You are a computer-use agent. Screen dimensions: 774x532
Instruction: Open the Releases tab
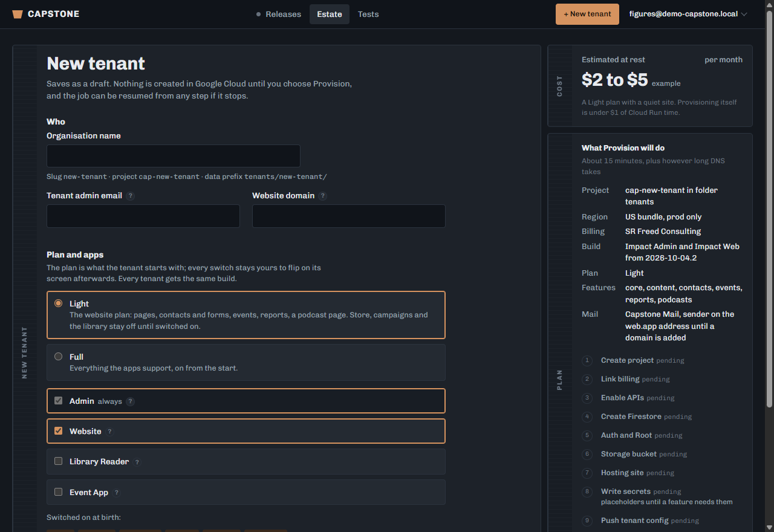point(279,14)
